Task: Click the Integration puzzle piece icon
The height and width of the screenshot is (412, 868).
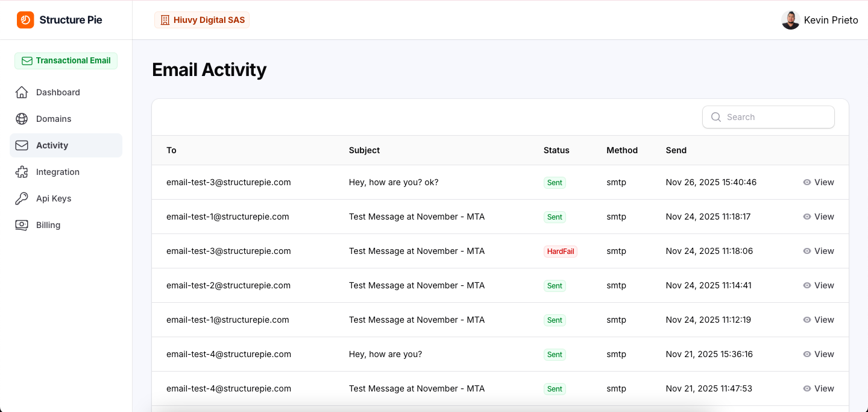Action: coord(22,172)
